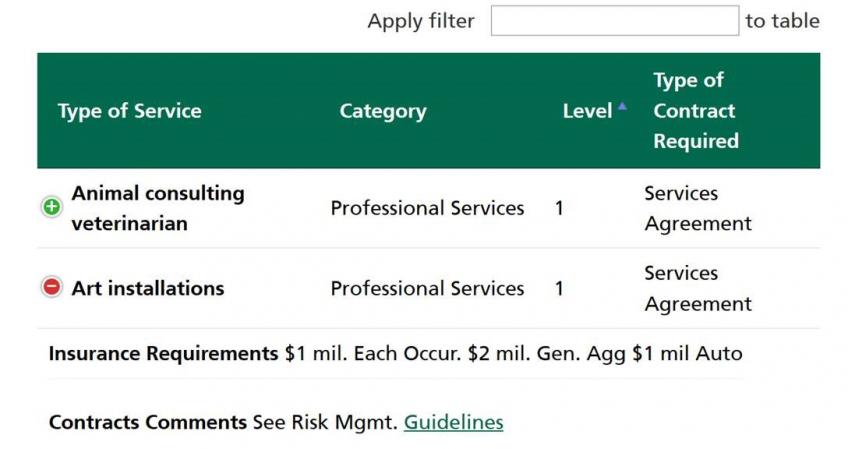Click the Apply filter text box
This screenshot has width=848, height=449.
614,21
